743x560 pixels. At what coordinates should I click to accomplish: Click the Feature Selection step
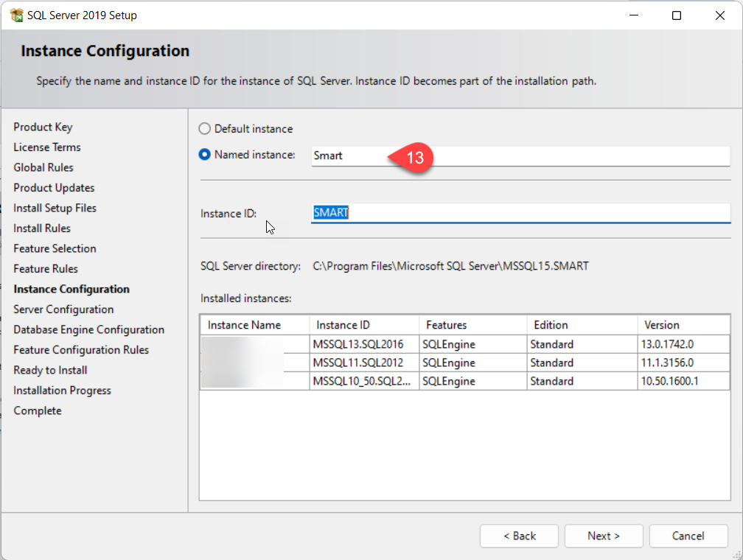pyautogui.click(x=55, y=249)
